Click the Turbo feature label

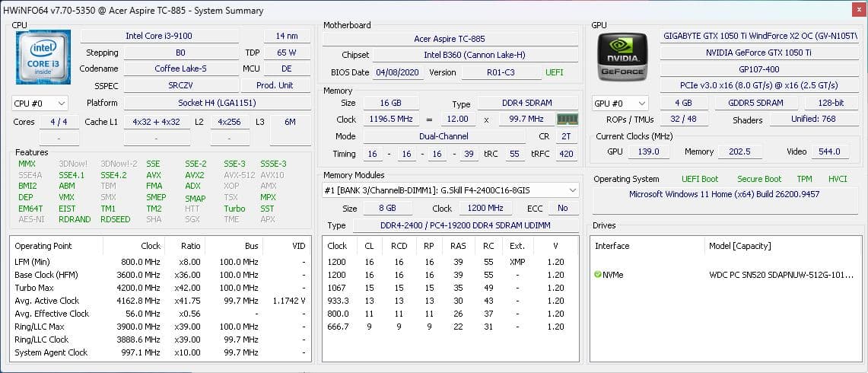(234, 209)
